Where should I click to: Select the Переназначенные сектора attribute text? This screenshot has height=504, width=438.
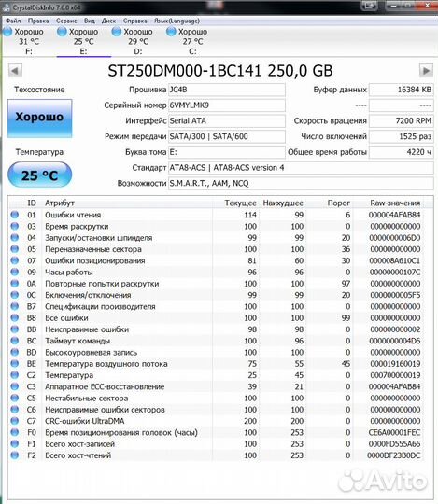point(93,249)
